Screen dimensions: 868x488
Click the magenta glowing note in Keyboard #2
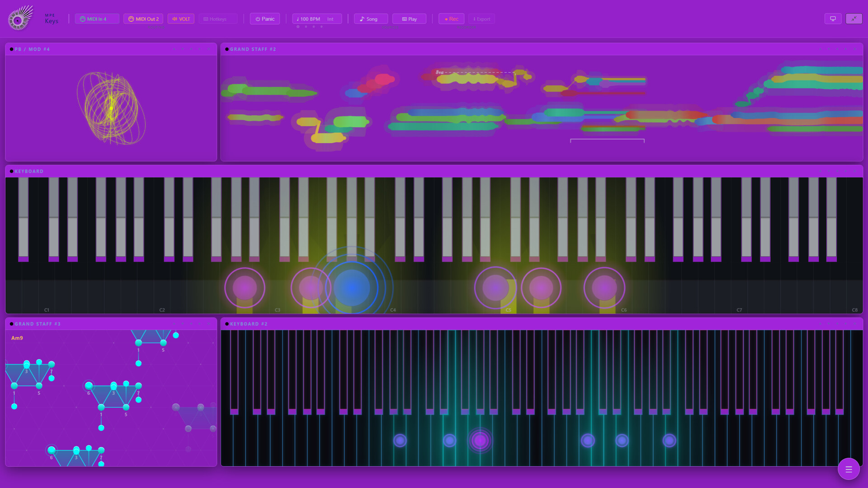click(x=480, y=440)
